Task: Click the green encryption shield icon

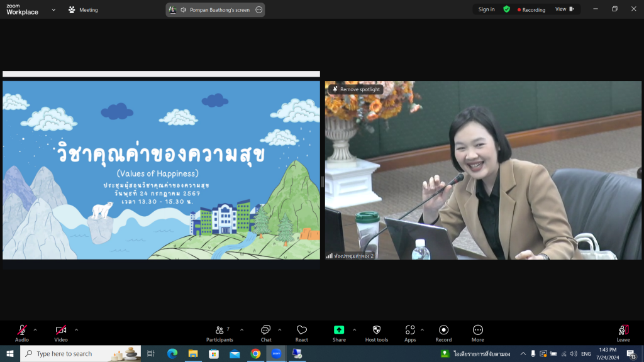Action: click(x=506, y=9)
